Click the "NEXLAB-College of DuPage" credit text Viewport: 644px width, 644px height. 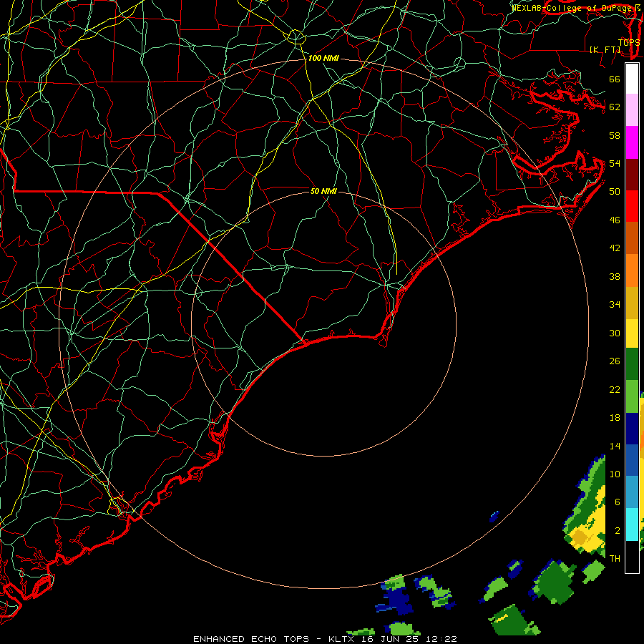pos(572,8)
